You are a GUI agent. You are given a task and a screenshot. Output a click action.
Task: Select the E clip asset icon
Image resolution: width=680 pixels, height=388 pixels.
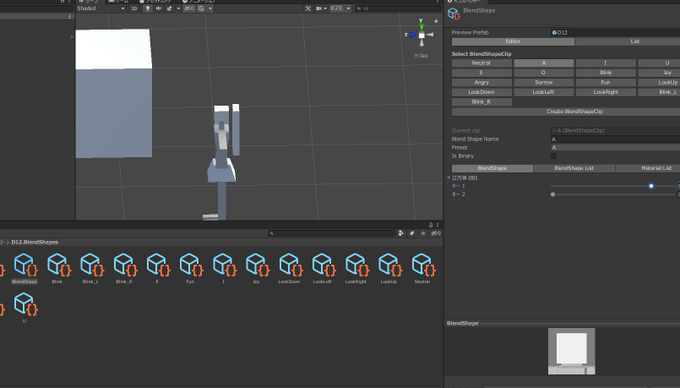pos(158,265)
